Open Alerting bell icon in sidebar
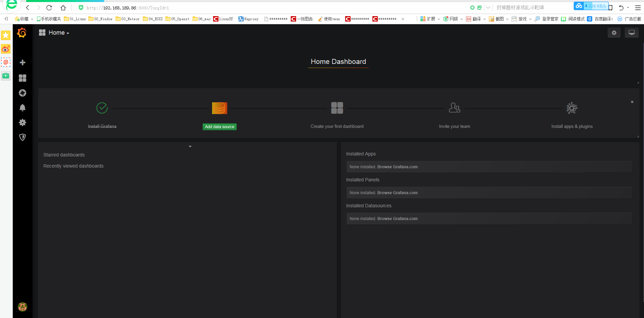644x318 pixels. [23, 108]
